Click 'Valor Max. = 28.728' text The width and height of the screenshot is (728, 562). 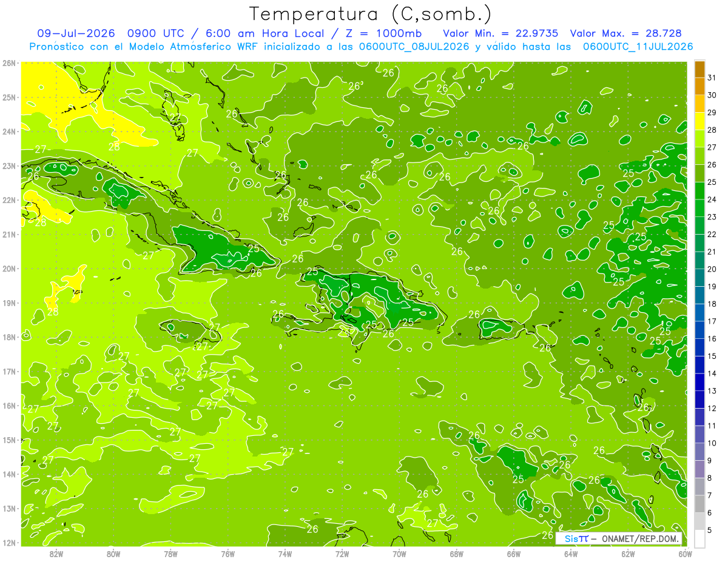[x=625, y=33]
